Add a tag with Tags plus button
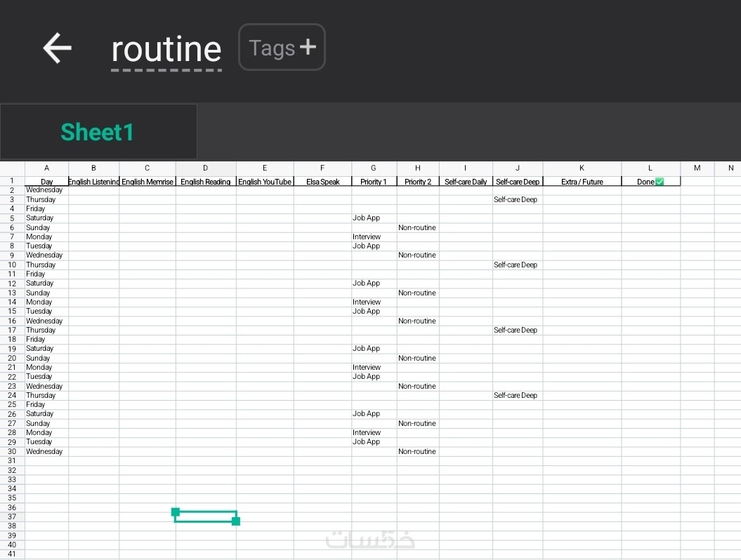Viewport: 741px width, 560px height. click(x=282, y=47)
